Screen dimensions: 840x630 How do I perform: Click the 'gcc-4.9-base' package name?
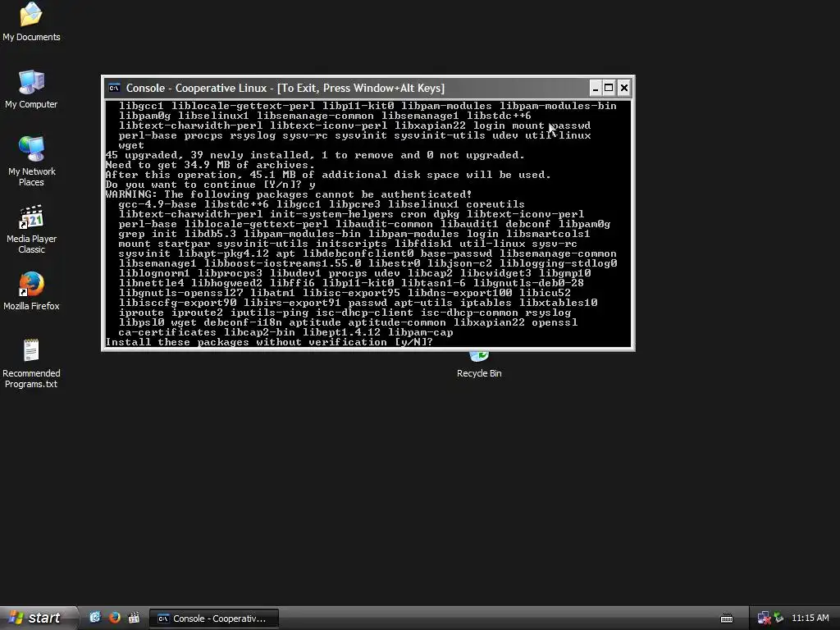pyautogui.click(x=157, y=204)
